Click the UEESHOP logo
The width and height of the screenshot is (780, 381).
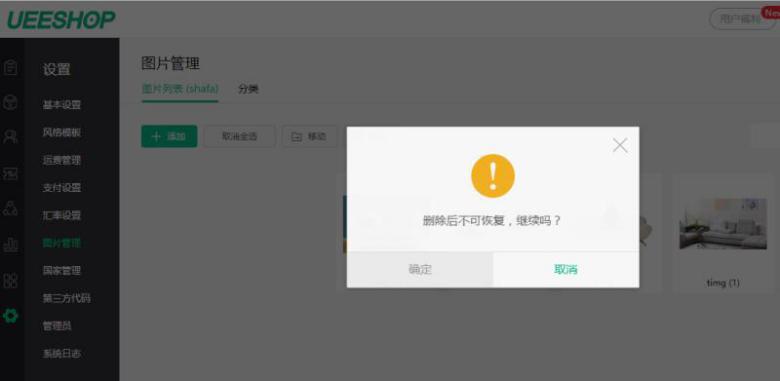click(61, 20)
